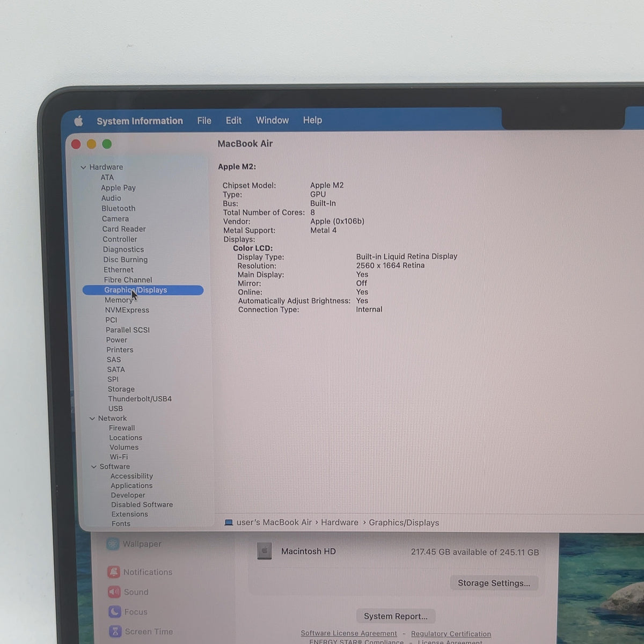
Task: Click user's MacBook Air in path bar
Action: [x=274, y=523]
